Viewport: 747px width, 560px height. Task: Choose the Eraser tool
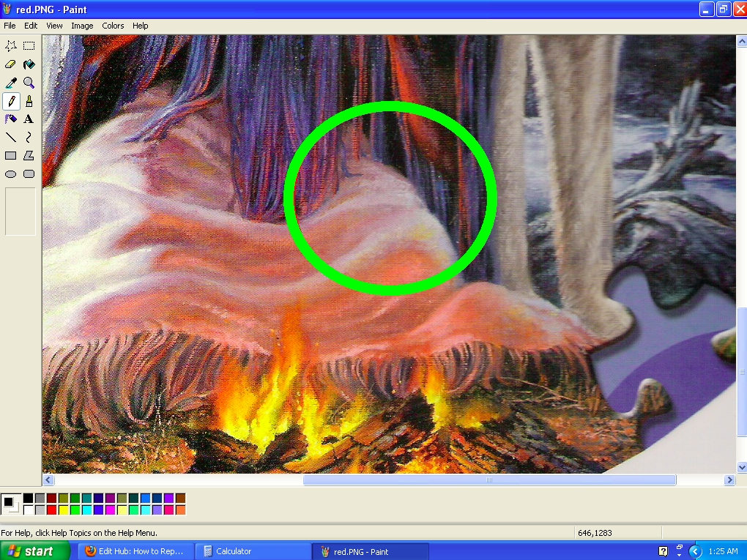[11, 64]
